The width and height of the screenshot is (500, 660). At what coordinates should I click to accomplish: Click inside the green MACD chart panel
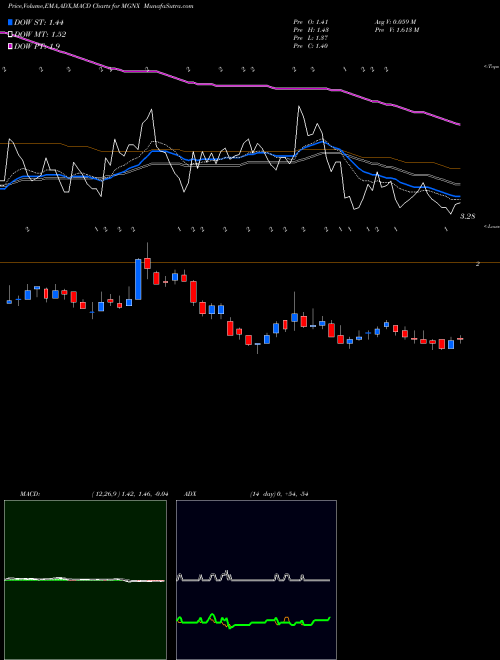(x=85, y=580)
